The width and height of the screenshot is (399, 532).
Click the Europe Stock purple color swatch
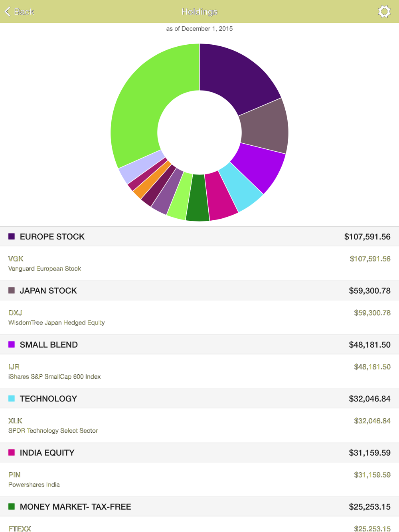pos(12,237)
